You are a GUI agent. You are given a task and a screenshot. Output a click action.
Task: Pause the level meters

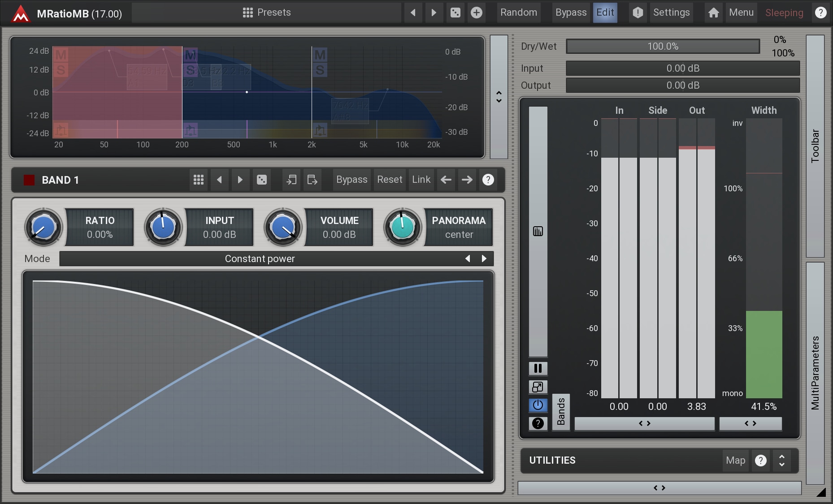538,368
